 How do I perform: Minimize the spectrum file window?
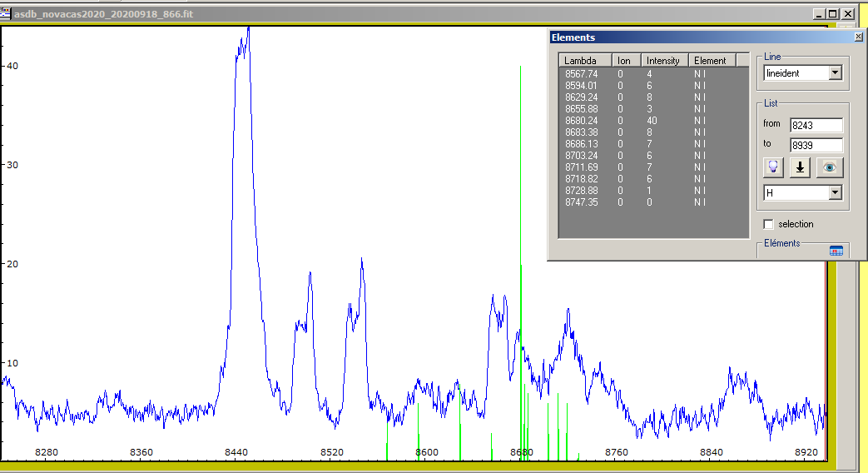pyautogui.click(x=820, y=14)
